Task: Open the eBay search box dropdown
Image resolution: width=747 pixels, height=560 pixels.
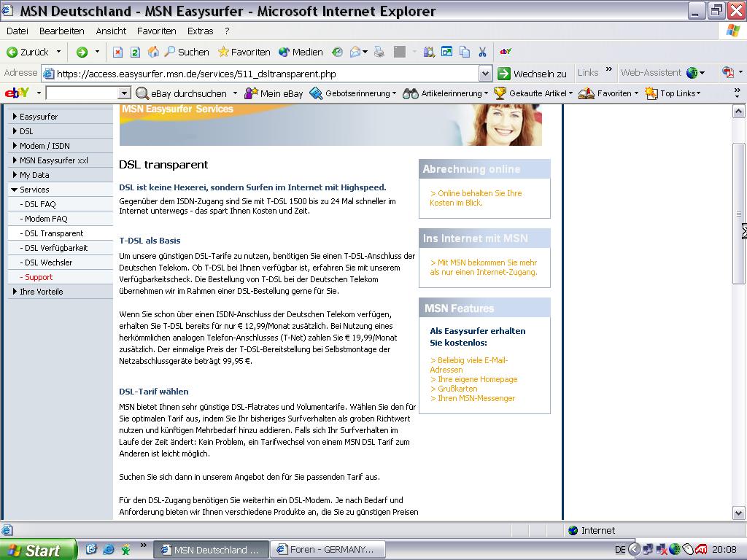Action: pyautogui.click(x=124, y=93)
